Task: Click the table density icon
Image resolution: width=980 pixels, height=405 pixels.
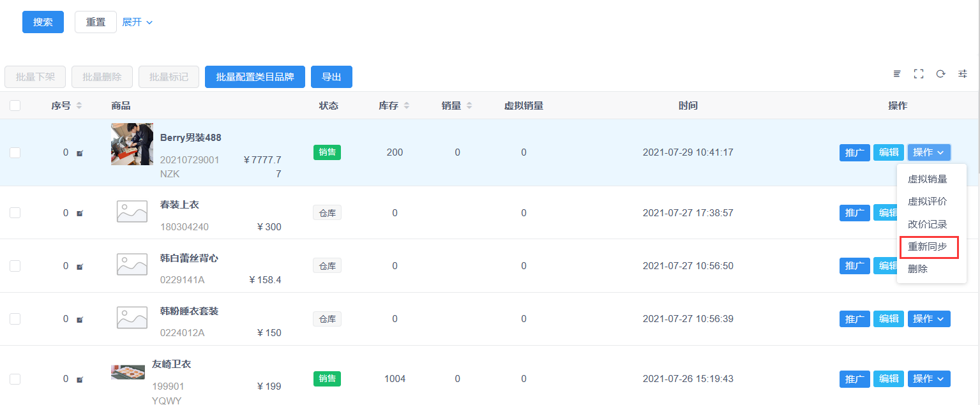Action: pyautogui.click(x=897, y=74)
